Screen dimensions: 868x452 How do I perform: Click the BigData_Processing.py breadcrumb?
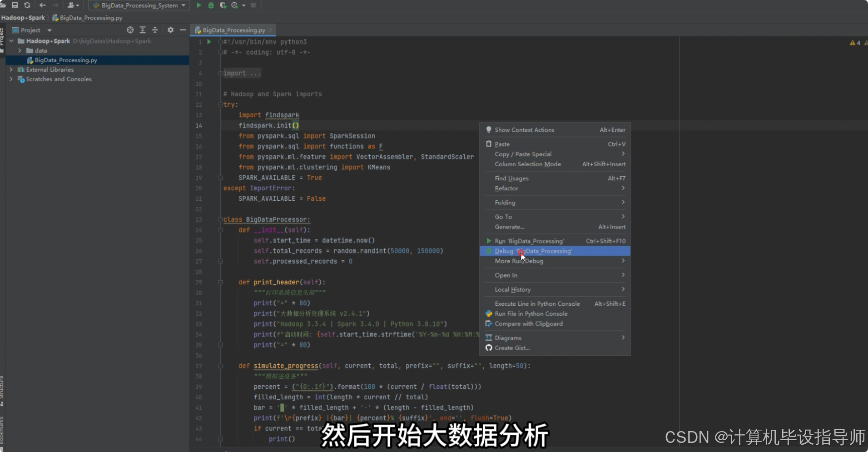(87, 18)
